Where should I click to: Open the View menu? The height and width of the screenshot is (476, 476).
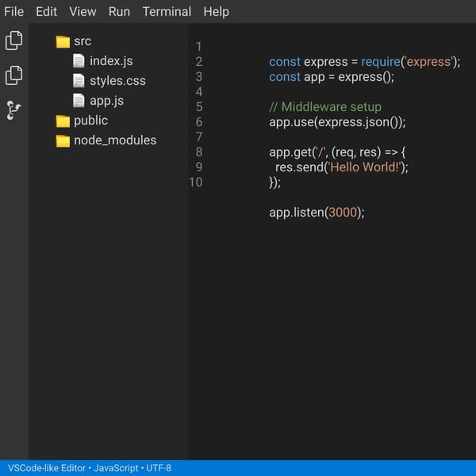coord(83,12)
